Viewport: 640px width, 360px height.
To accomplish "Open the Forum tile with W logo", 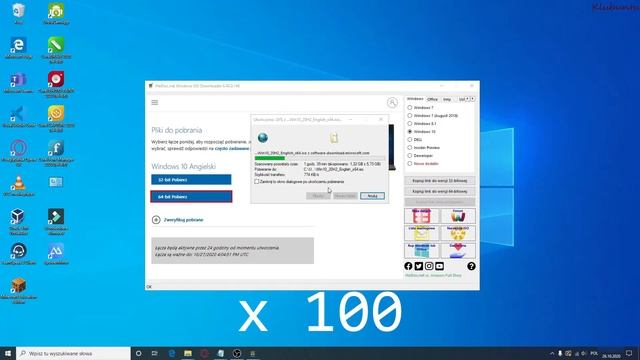I will (458, 216).
